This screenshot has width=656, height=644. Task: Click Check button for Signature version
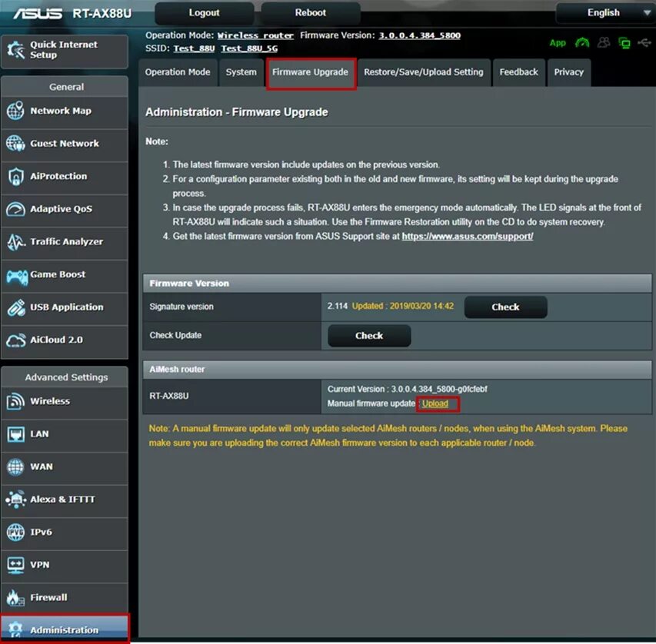pos(505,307)
